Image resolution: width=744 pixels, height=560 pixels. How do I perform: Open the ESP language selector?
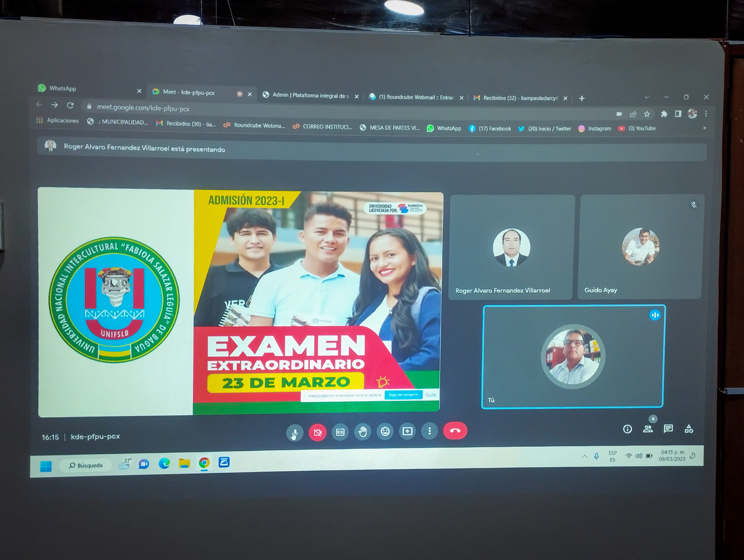612,456
